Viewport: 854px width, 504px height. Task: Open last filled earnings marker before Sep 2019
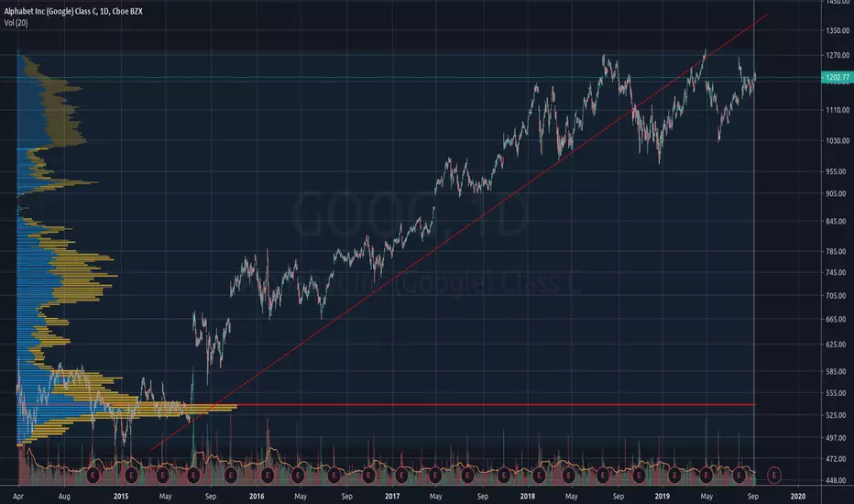(x=739, y=475)
